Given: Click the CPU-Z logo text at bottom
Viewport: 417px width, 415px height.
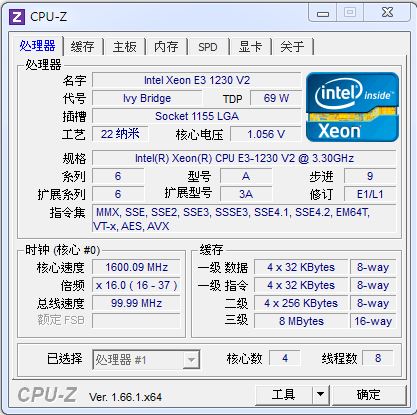Looking at the screenshot, I should 47,395.
